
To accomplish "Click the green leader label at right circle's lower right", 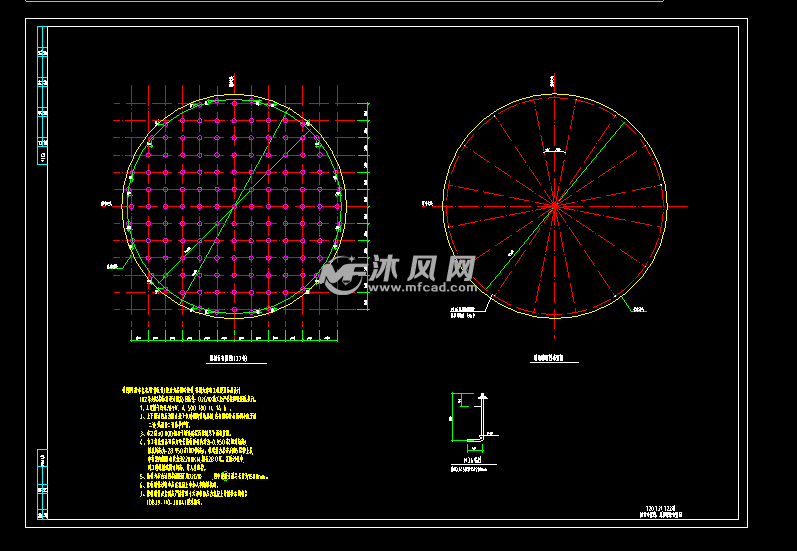I will coord(640,310).
